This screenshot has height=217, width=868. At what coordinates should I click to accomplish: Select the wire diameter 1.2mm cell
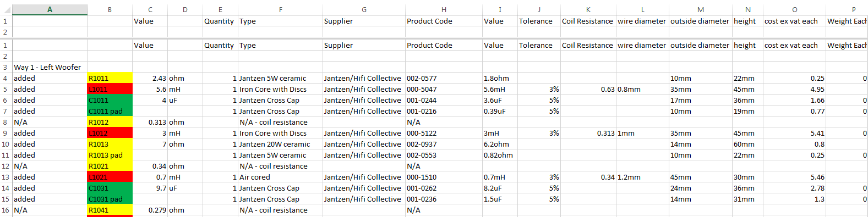click(x=642, y=177)
